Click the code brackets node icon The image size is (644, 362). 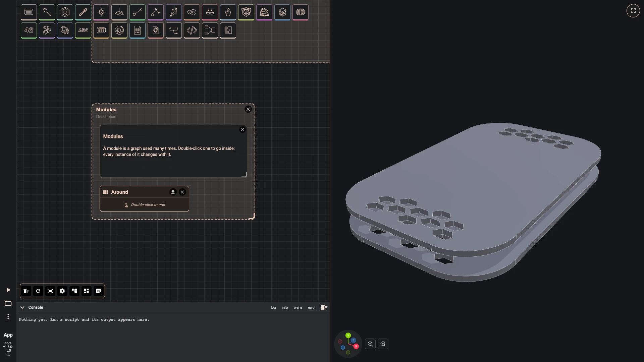tap(192, 30)
